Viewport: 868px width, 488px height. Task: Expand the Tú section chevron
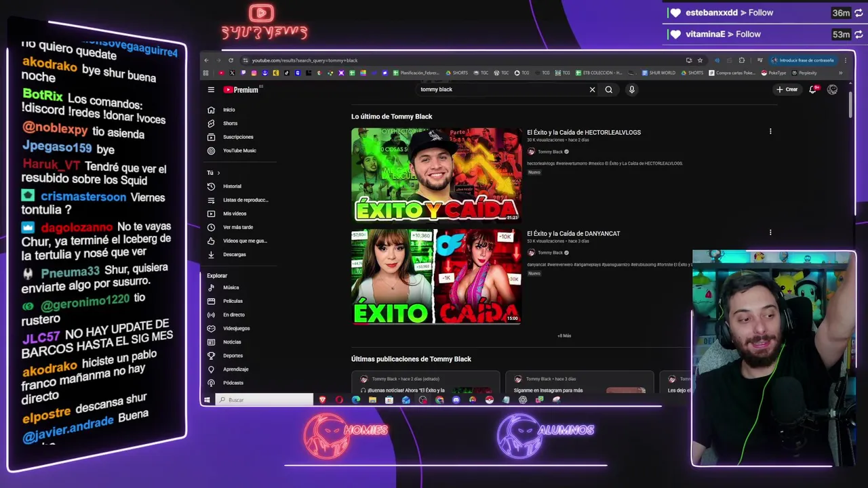coord(218,173)
